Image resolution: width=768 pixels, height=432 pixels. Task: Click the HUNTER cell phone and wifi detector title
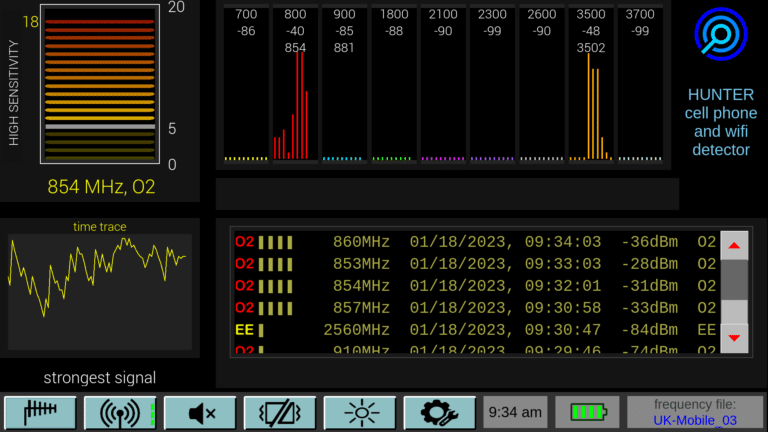720,122
